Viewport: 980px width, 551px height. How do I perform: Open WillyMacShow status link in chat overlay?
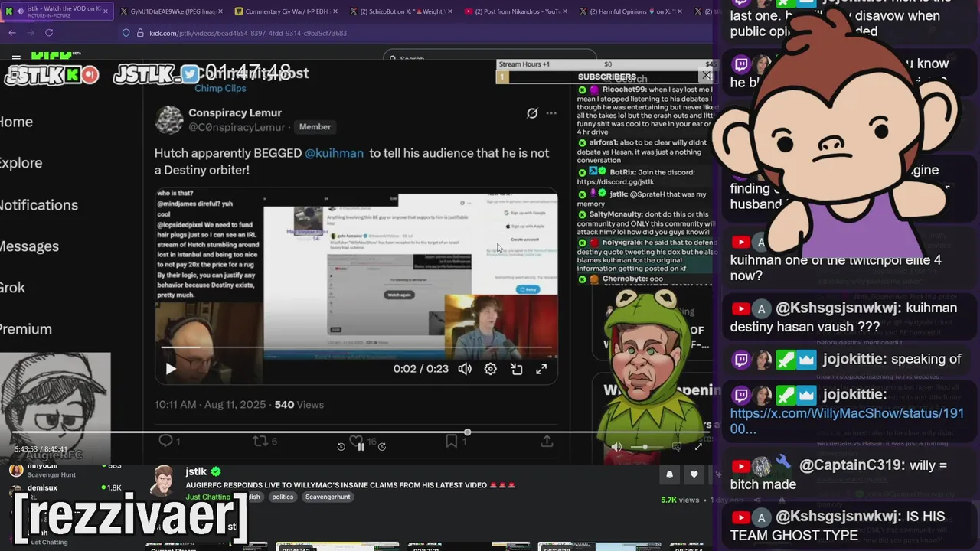[847, 421]
